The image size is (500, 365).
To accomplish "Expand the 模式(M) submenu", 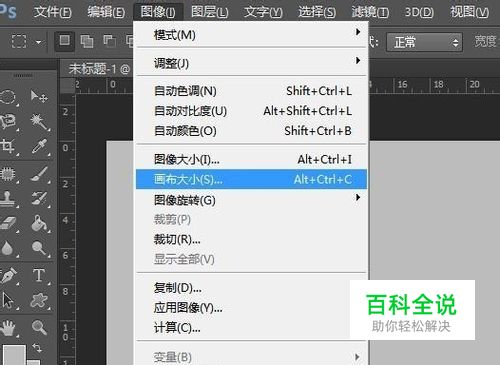I will pyautogui.click(x=251, y=34).
